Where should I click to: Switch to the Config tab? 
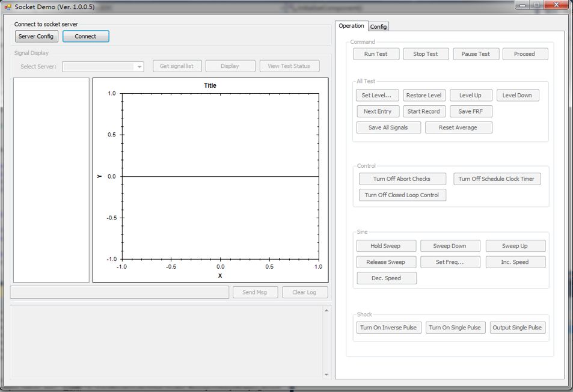(378, 26)
